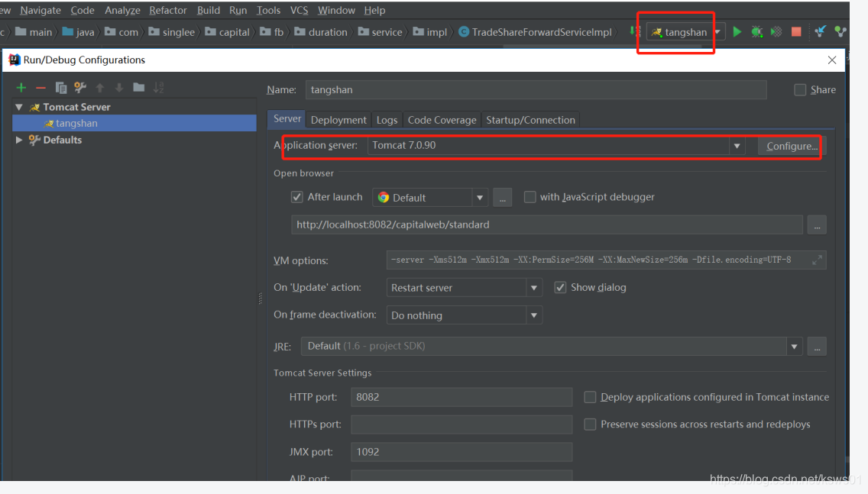
Task: Switch to the Deployment tab
Action: click(338, 120)
